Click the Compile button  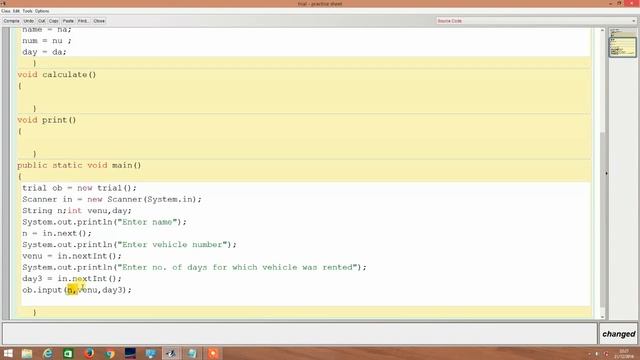[x=11, y=21]
